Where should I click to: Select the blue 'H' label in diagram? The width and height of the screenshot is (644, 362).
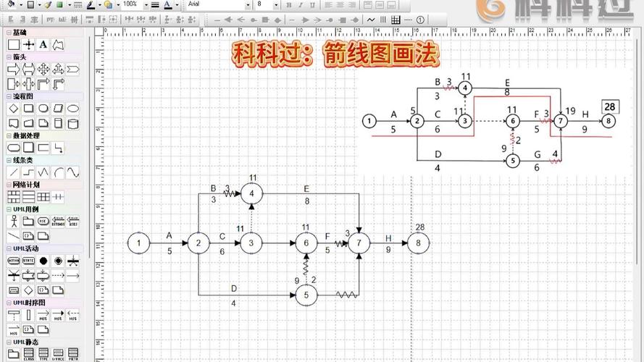pyautogui.click(x=388, y=238)
